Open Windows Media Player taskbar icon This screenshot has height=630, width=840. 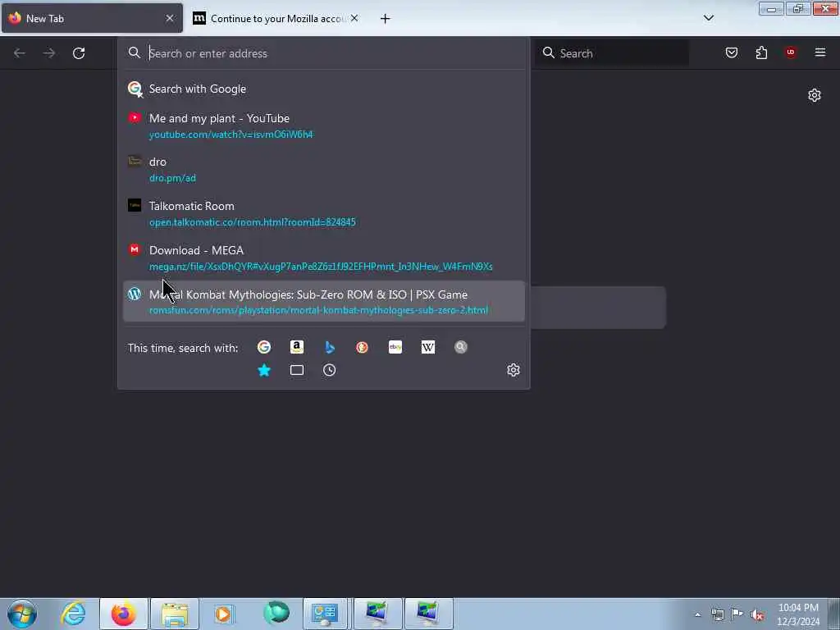point(224,614)
